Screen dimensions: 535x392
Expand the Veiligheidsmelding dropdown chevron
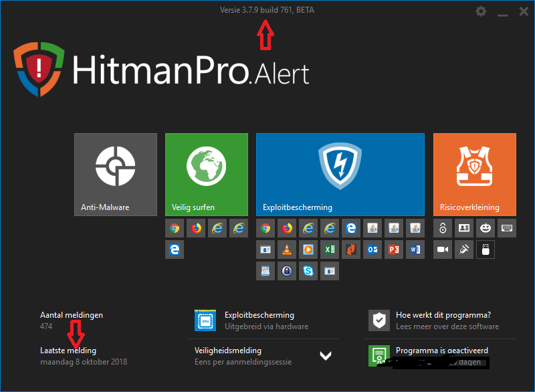(x=326, y=356)
